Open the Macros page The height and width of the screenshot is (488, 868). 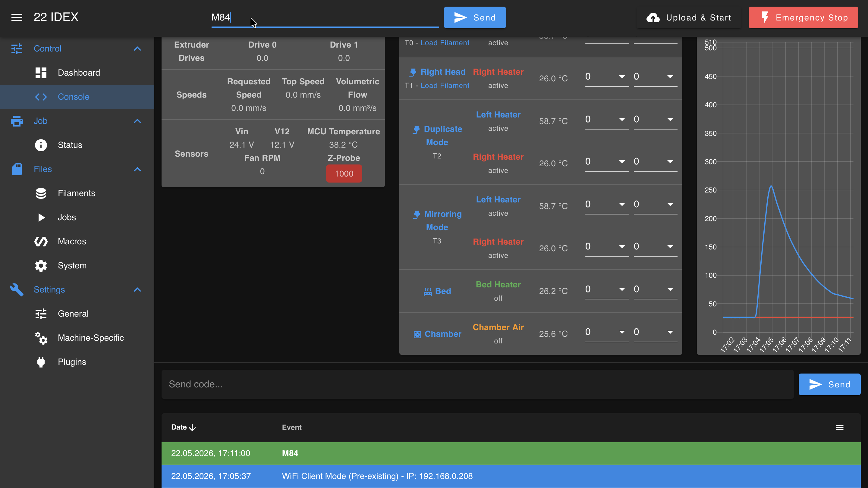click(77, 242)
